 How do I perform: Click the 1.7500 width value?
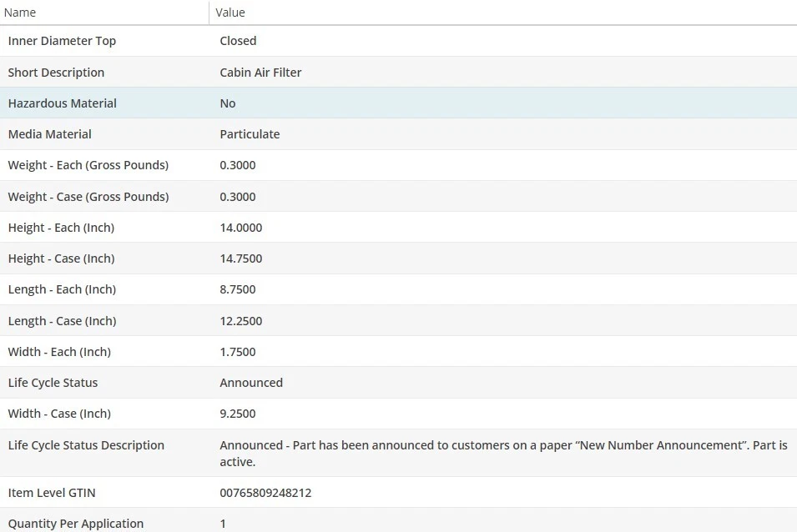pos(237,352)
